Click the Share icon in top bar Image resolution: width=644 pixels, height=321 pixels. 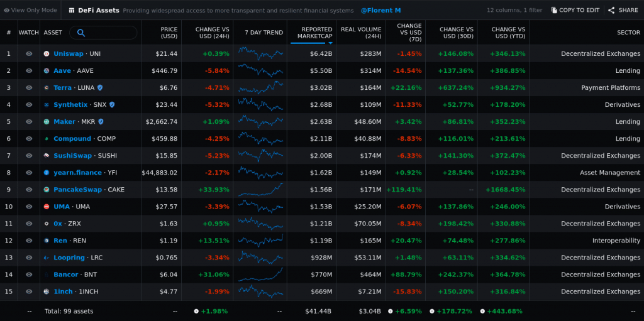[x=611, y=11]
